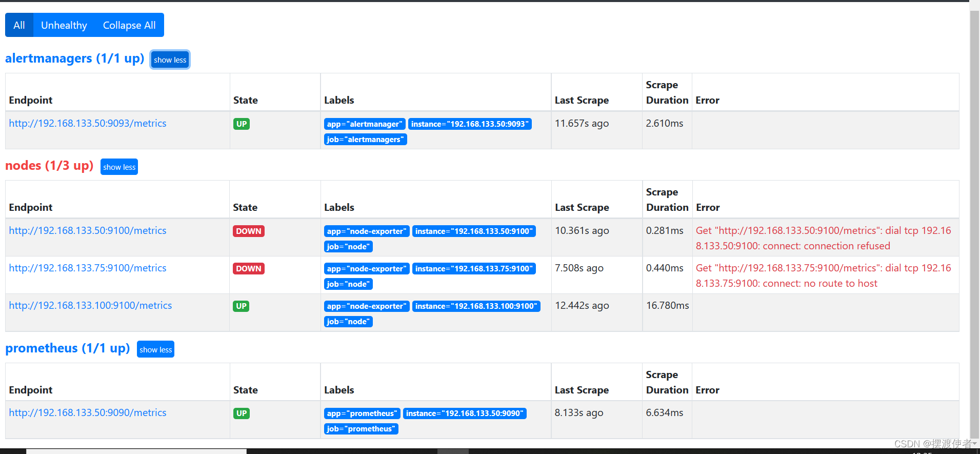
Task: Open prometheus (1/1 up) heading link
Action: (x=68, y=348)
